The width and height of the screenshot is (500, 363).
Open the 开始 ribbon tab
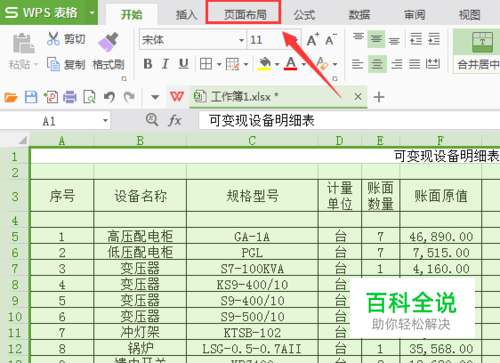click(131, 15)
